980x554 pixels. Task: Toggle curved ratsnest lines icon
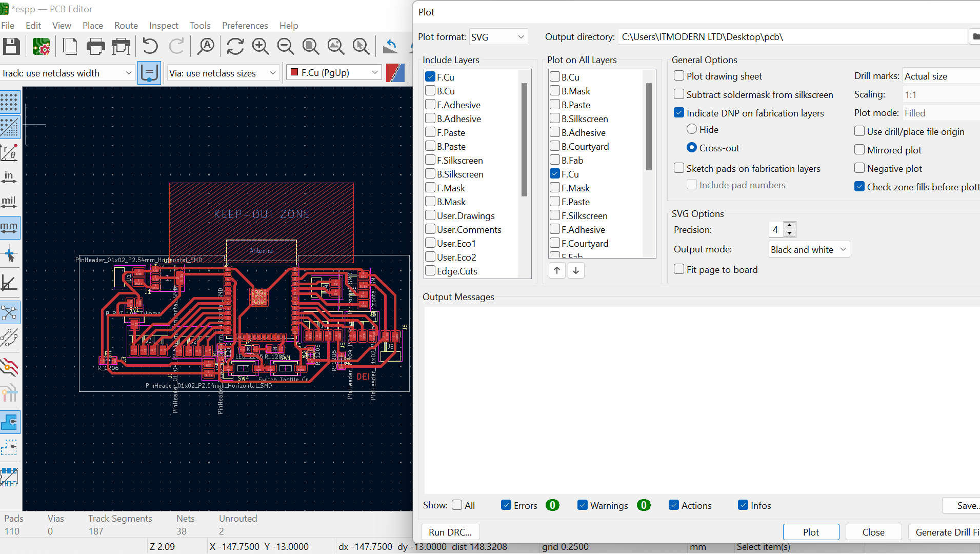point(10,338)
